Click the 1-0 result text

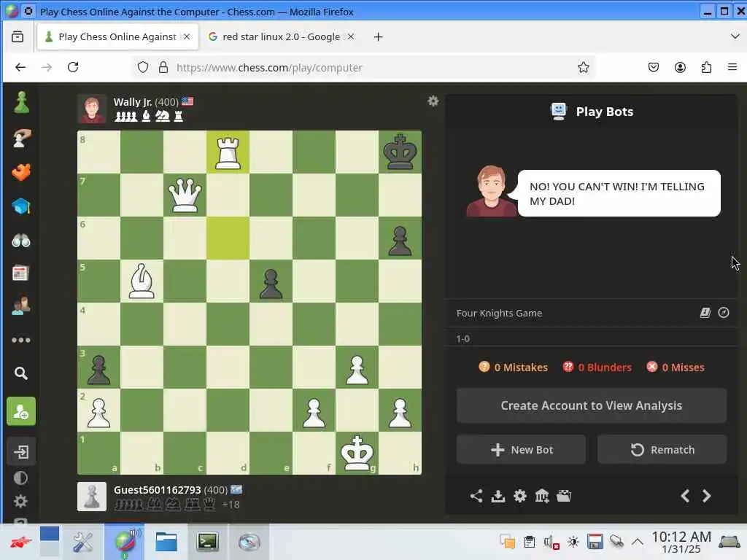click(462, 339)
